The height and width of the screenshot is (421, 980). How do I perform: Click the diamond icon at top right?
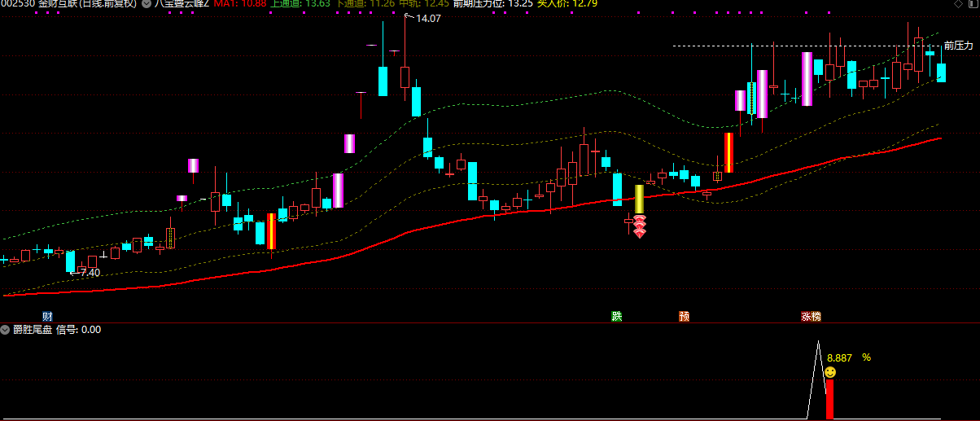coord(956,3)
